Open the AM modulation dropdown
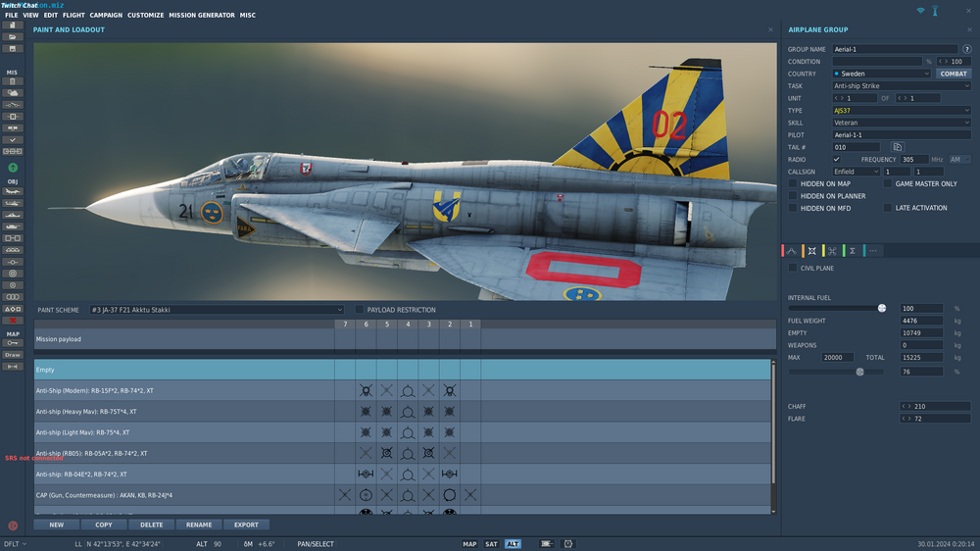This screenshot has width=980, height=551. (959, 160)
